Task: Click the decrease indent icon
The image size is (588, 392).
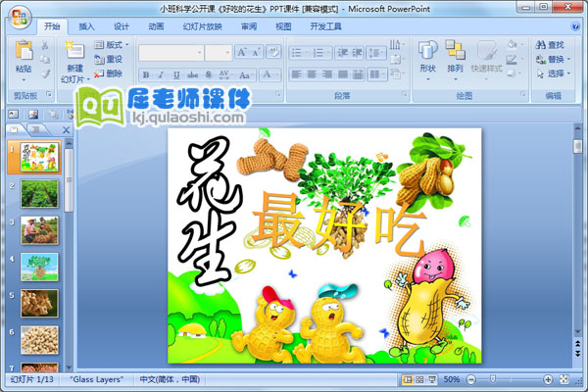Action: (x=342, y=53)
